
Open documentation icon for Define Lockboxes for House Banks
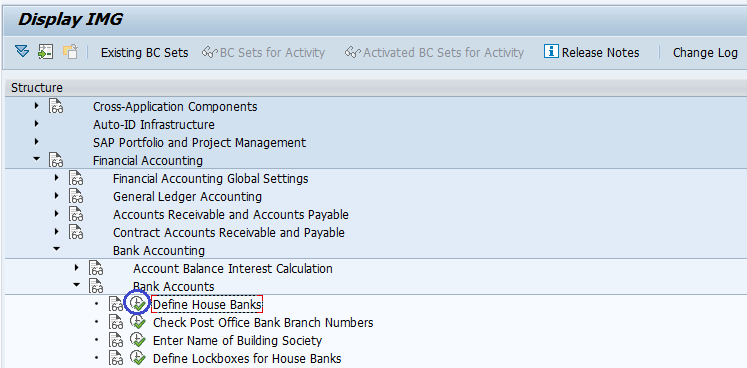(116, 358)
